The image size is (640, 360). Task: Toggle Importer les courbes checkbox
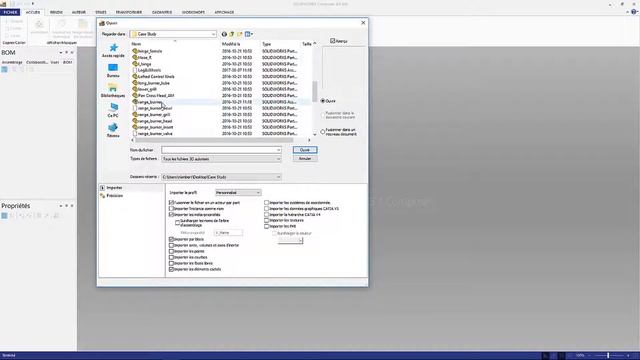tap(171, 258)
